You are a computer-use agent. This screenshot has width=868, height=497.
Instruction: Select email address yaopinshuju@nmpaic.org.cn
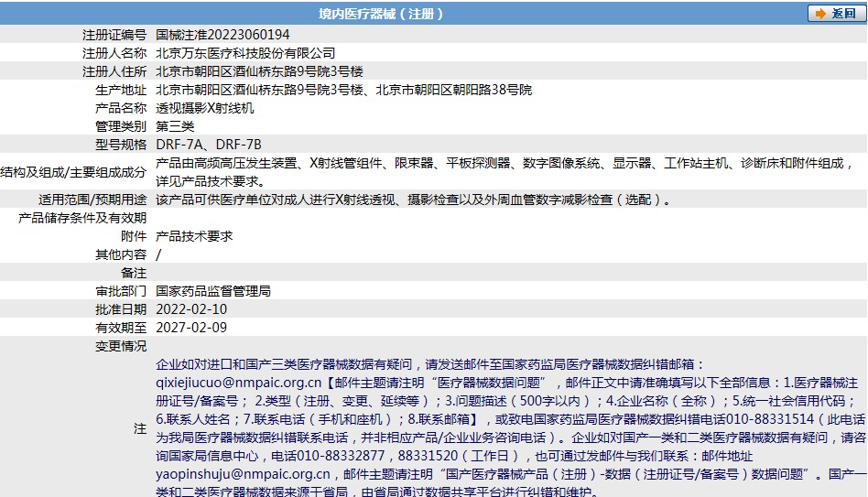(x=243, y=474)
